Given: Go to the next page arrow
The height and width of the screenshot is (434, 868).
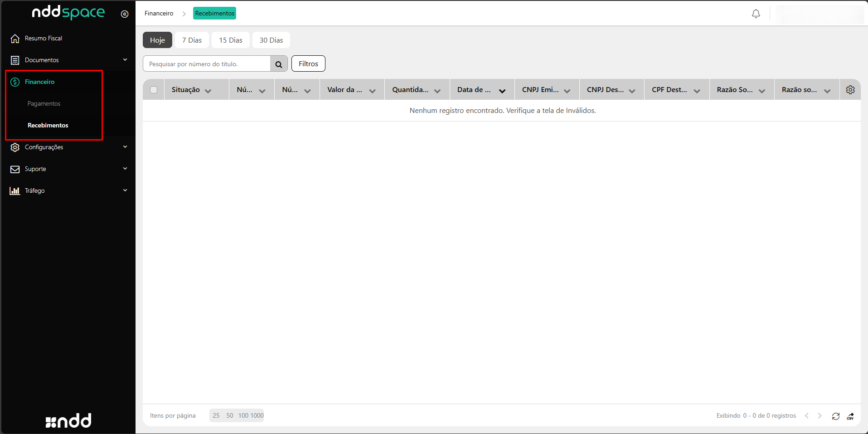Looking at the screenshot, I should 820,416.
